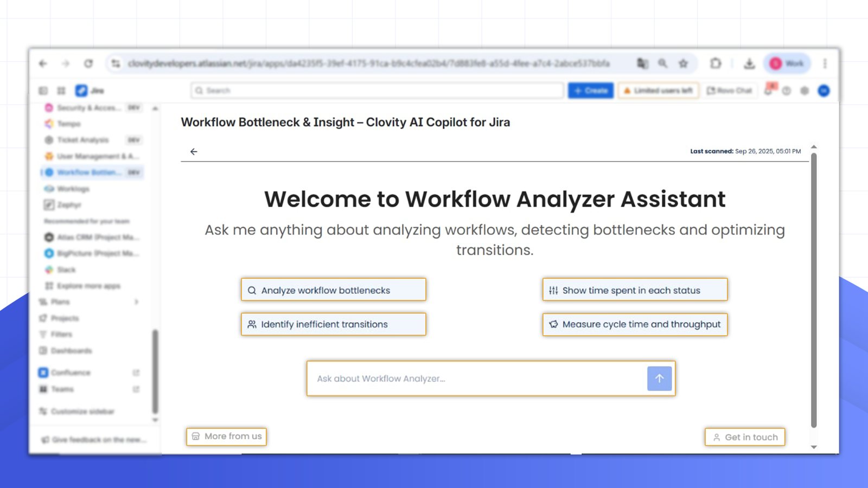Open Jira notifications bell
The height and width of the screenshot is (488, 868).
click(x=769, y=90)
